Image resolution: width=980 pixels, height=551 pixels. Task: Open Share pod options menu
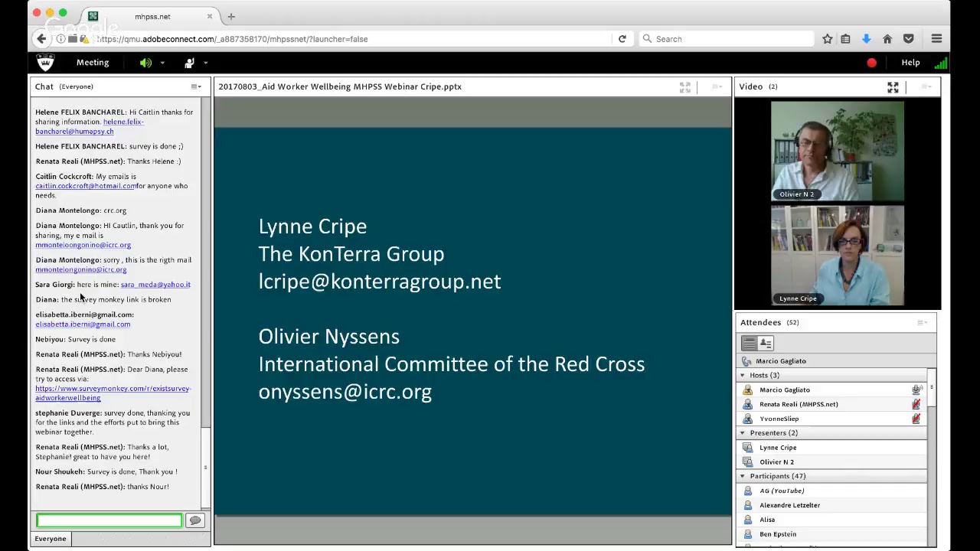click(x=717, y=86)
